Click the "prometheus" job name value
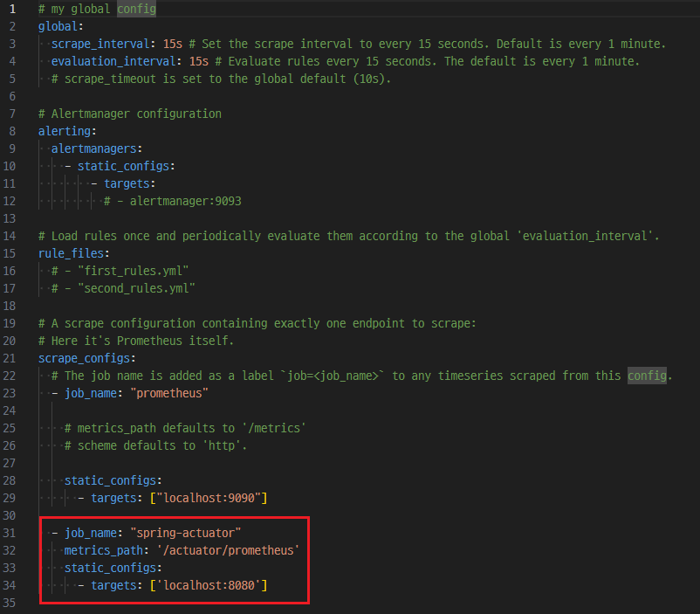The width and height of the screenshot is (700, 614). [169, 393]
